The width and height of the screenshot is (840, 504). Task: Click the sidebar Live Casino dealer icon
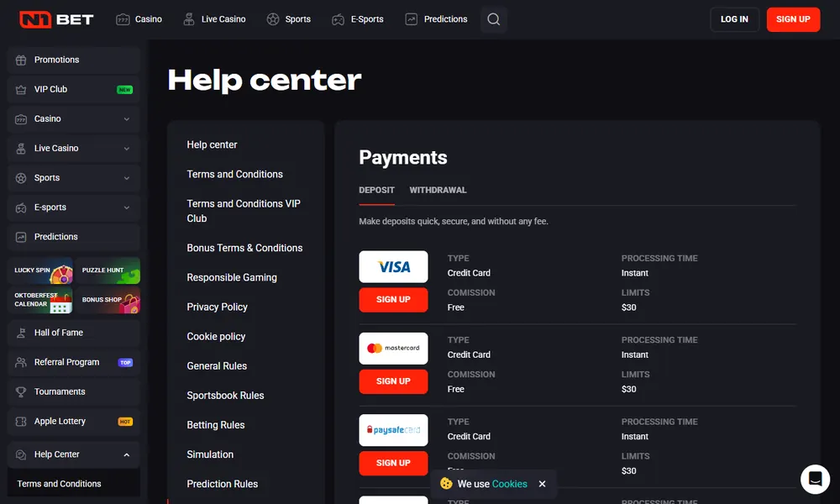point(21,149)
